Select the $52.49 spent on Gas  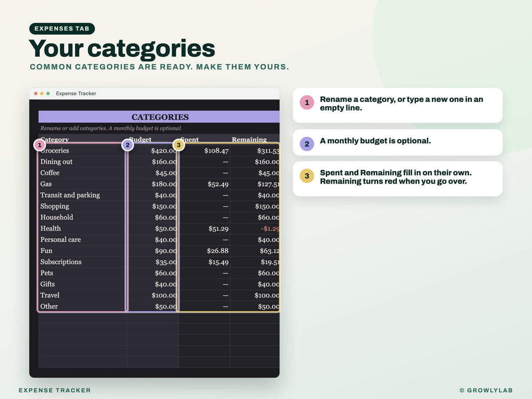tap(204, 184)
